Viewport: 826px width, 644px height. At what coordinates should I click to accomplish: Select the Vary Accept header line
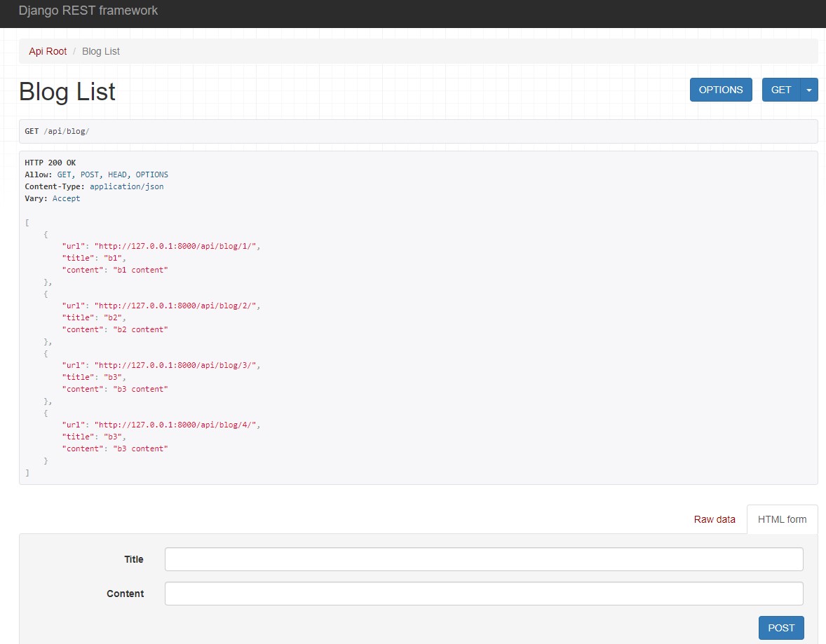[52, 198]
